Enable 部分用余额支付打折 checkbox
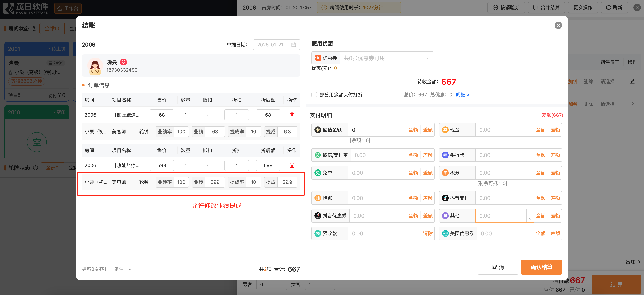The width and height of the screenshot is (644, 295). [x=314, y=95]
